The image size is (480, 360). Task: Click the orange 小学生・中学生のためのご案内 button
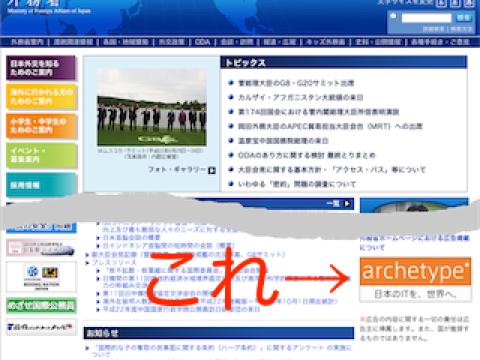point(41,126)
